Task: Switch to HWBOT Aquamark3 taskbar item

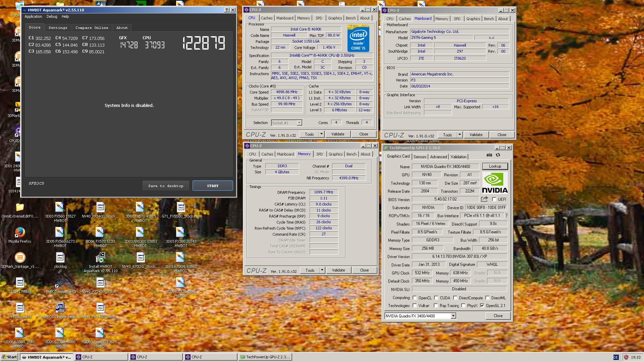Action: (x=47, y=357)
